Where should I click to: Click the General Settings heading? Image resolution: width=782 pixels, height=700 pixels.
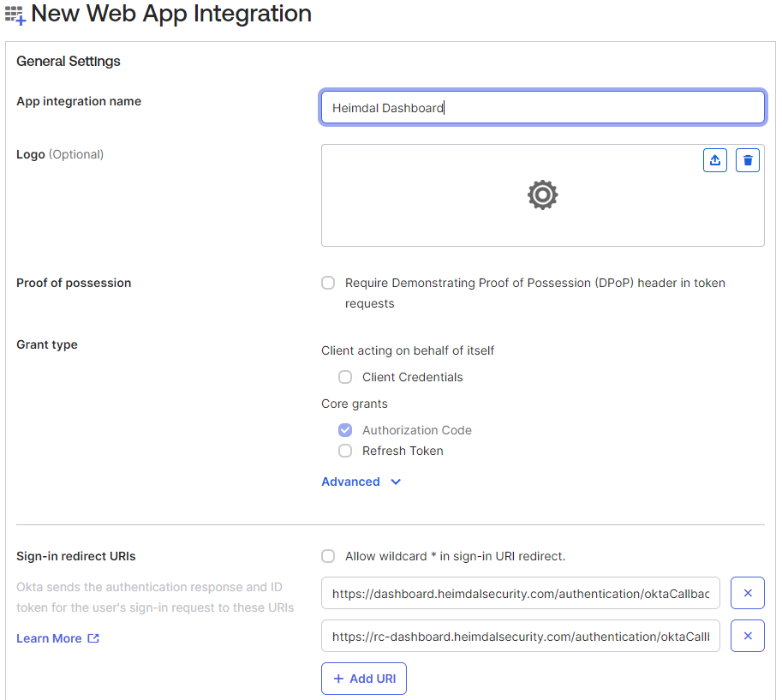point(69,61)
